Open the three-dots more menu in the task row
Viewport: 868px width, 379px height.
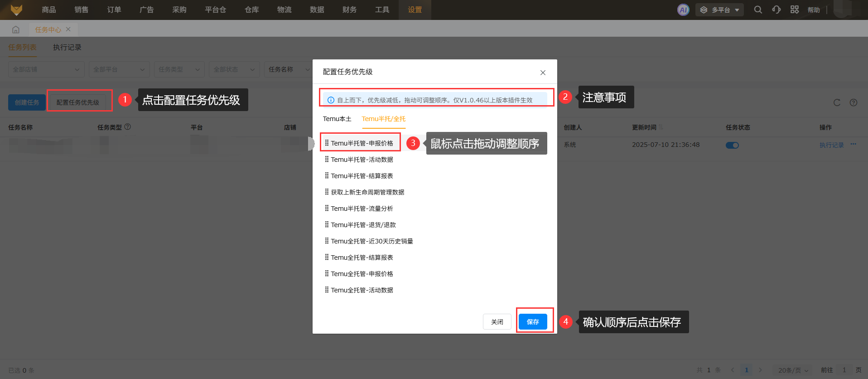854,144
